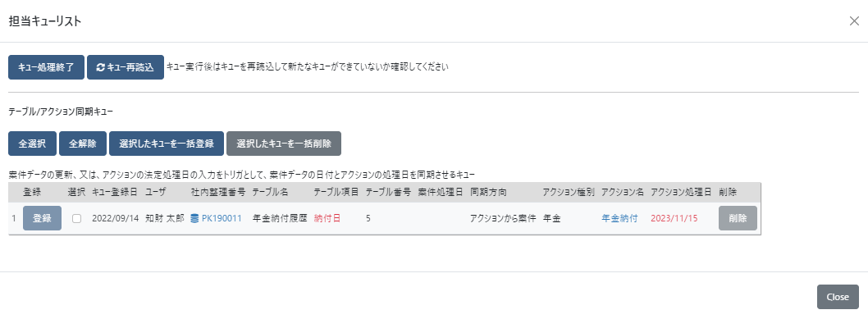Select all queues with 全選択
This screenshot has width=868, height=319.
pyautogui.click(x=32, y=144)
